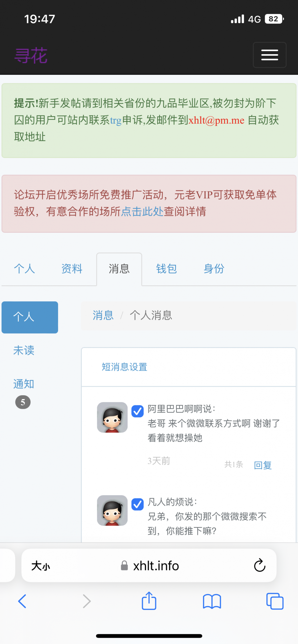
Task: Open the 点击此处 promotion details link
Action: [142, 211]
